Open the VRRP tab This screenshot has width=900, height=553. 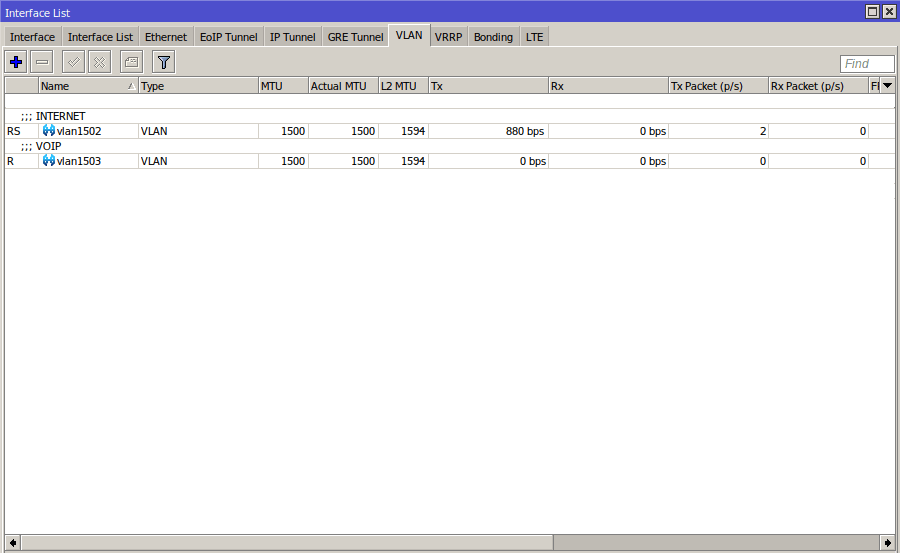[x=448, y=37]
